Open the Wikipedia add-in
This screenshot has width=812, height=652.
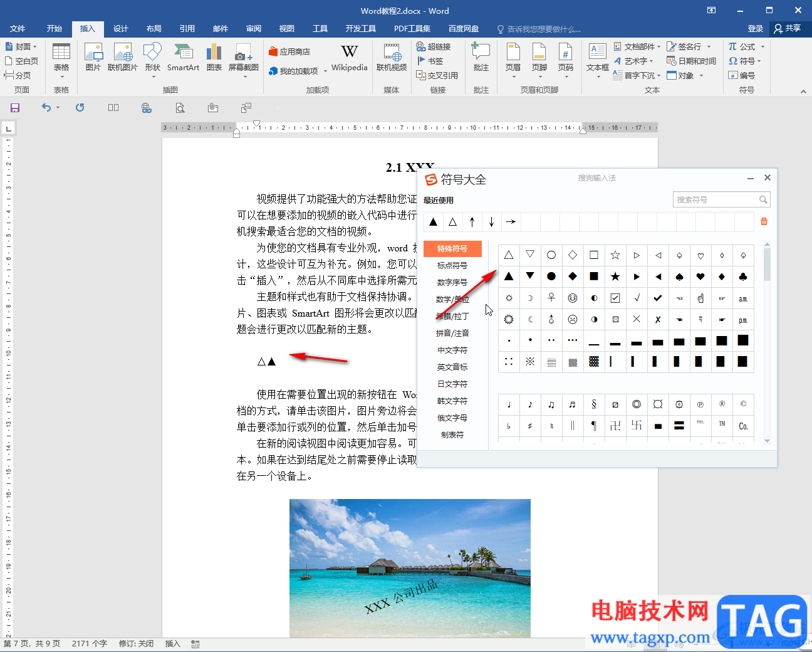[x=349, y=58]
